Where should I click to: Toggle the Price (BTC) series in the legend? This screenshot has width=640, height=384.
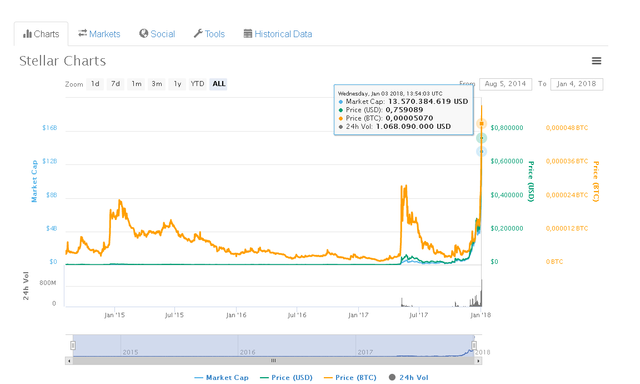(350, 377)
